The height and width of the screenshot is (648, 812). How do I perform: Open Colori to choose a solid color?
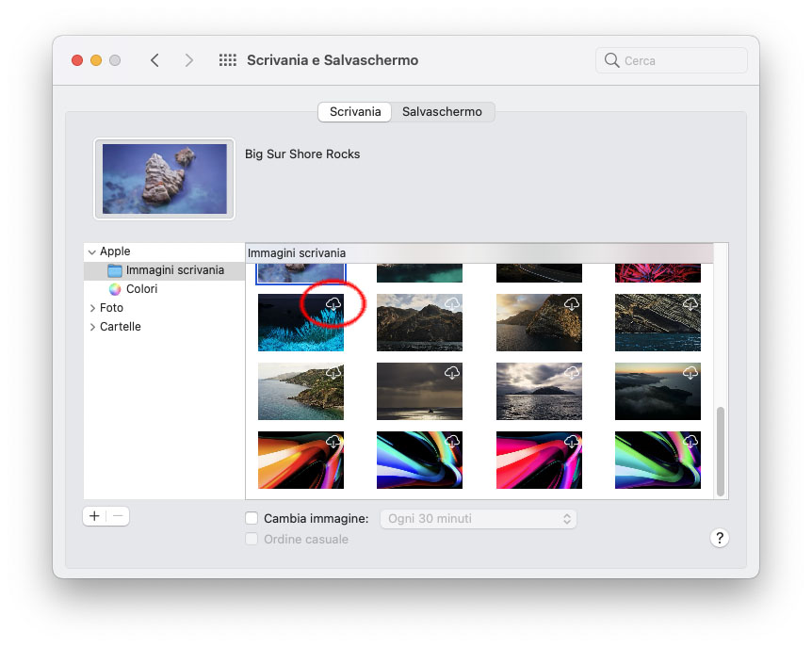(x=138, y=289)
